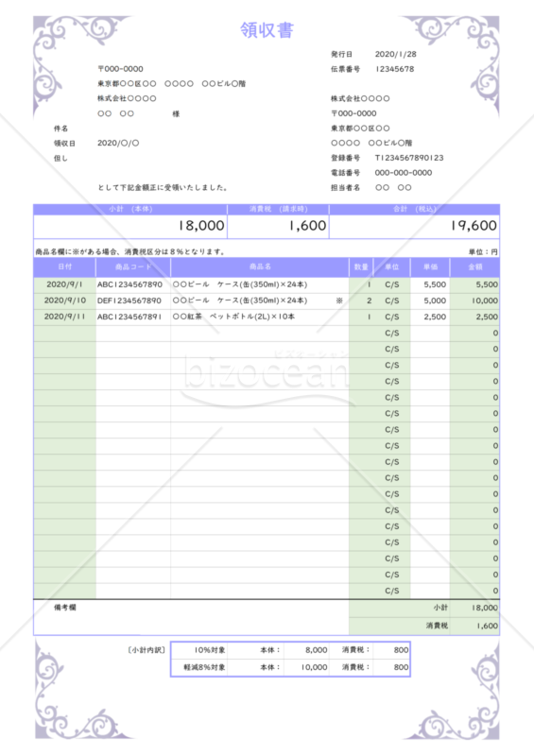The height and width of the screenshot is (756, 534).
Task: Select the ○○紅茶 ペットボトル product name
Action: pyautogui.click(x=234, y=317)
